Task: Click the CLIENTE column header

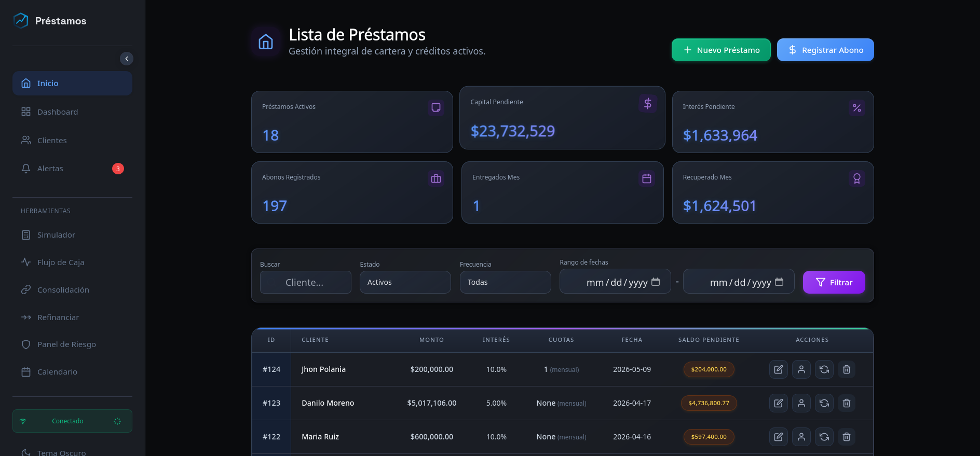Action: pyautogui.click(x=315, y=340)
